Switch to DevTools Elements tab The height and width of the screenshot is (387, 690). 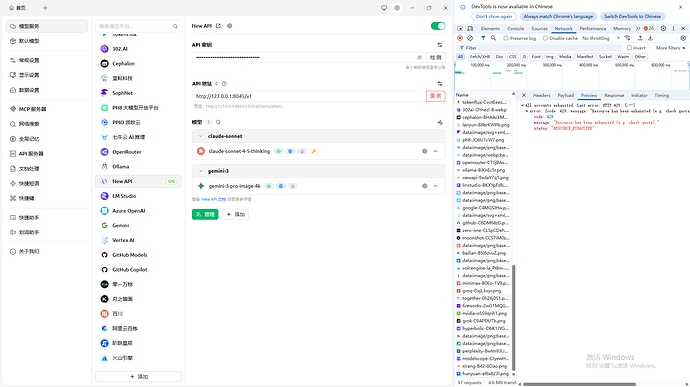(x=490, y=29)
